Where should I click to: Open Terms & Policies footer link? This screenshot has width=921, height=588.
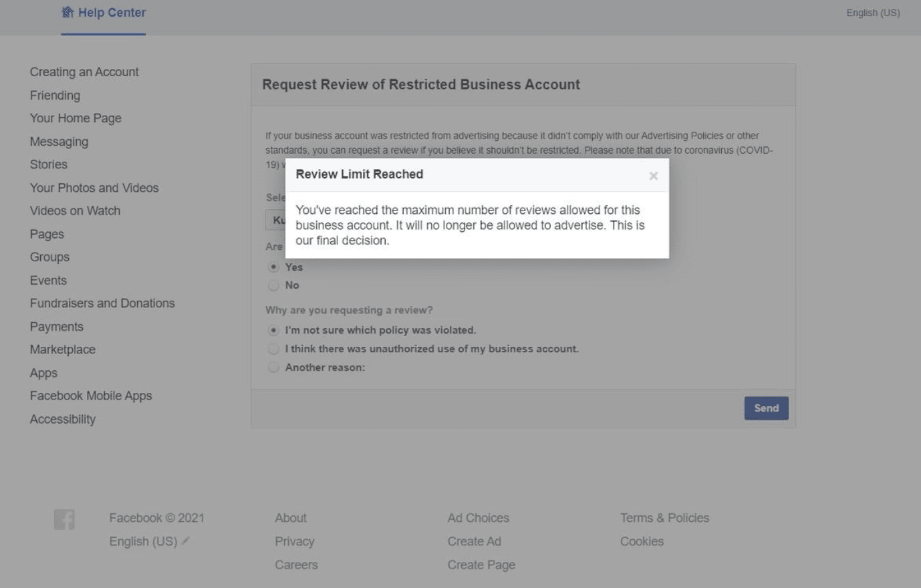[664, 518]
